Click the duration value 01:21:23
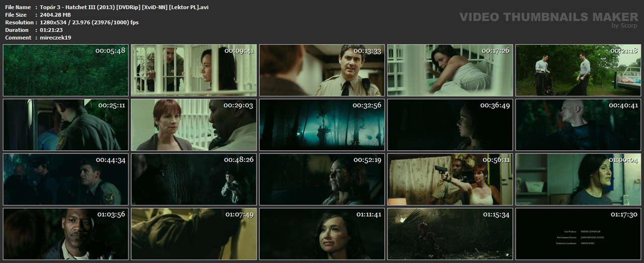The width and height of the screenshot is (644, 263). (52, 30)
